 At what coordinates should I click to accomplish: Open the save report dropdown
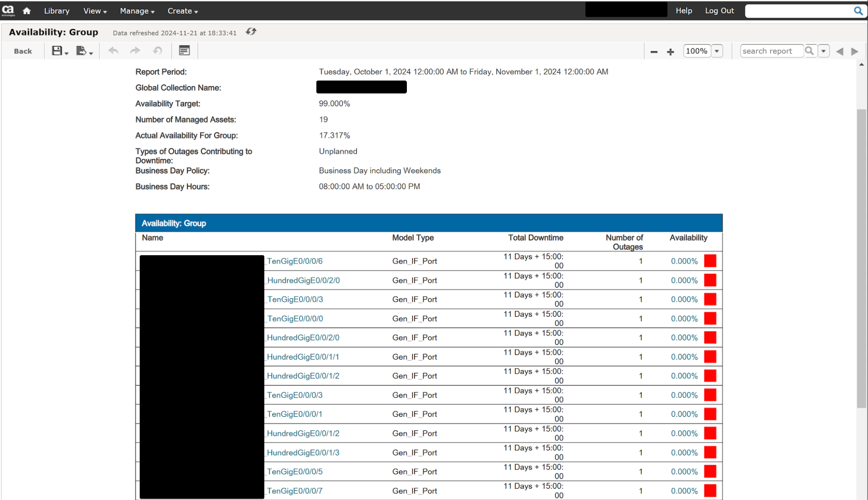click(60, 51)
